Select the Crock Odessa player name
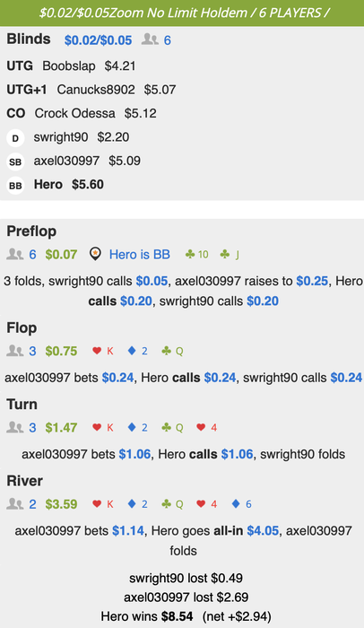This screenshot has height=628, width=364. 75,113
